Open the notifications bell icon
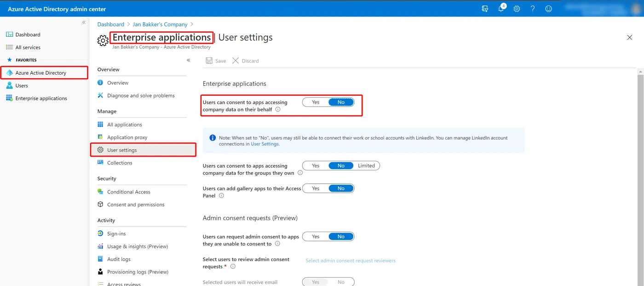Image resolution: width=644 pixels, height=286 pixels. point(501,9)
